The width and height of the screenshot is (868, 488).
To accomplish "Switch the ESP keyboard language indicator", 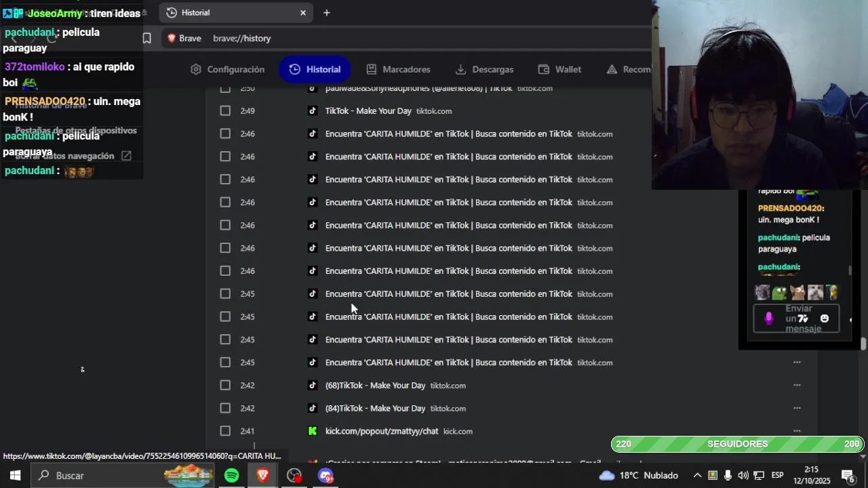I will [x=778, y=476].
